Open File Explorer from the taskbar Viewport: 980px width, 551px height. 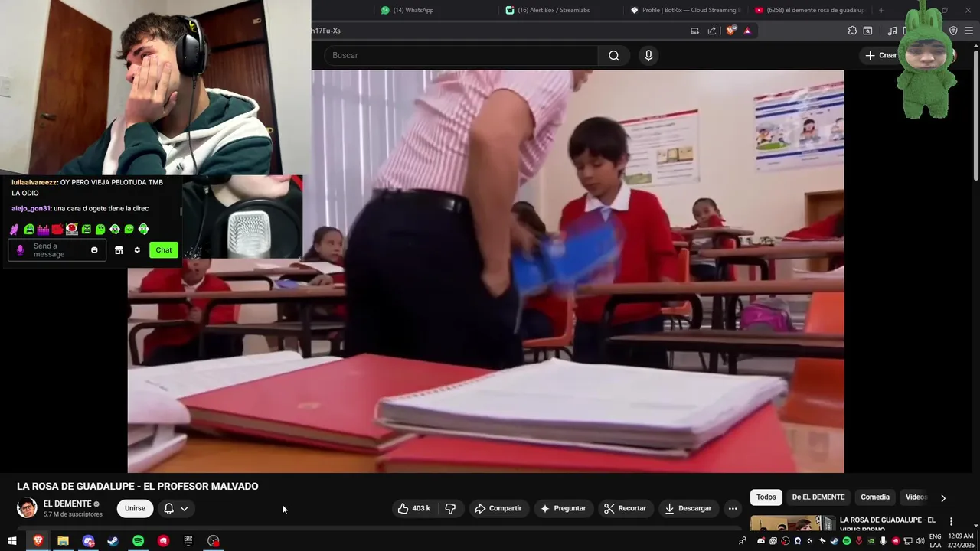click(63, 541)
